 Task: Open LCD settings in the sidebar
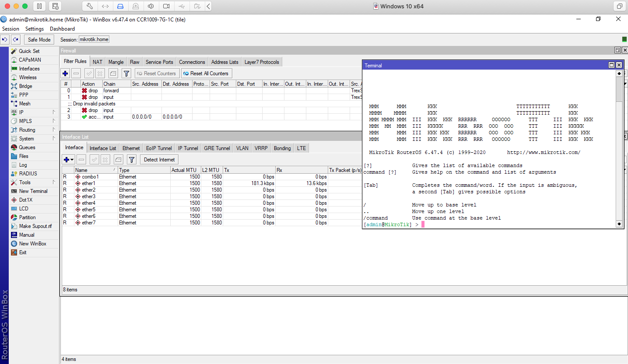[x=24, y=209]
